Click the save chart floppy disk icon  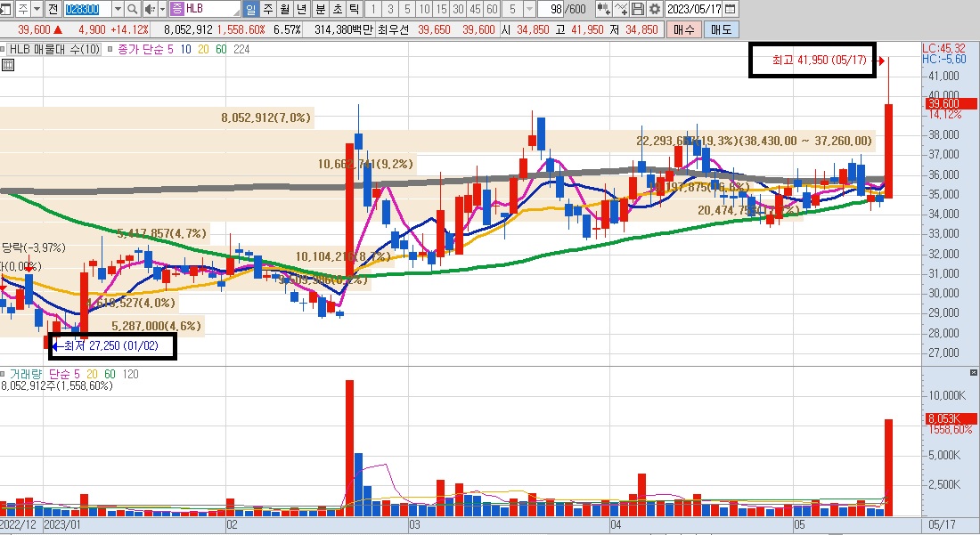pyautogui.click(x=638, y=9)
